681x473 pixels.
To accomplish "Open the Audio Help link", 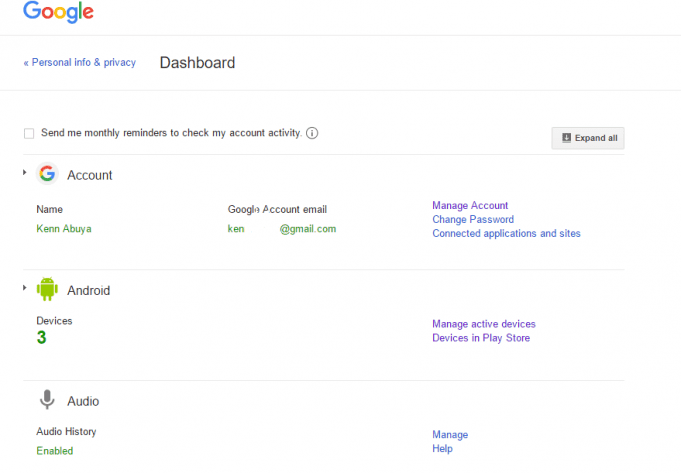I will click(442, 449).
